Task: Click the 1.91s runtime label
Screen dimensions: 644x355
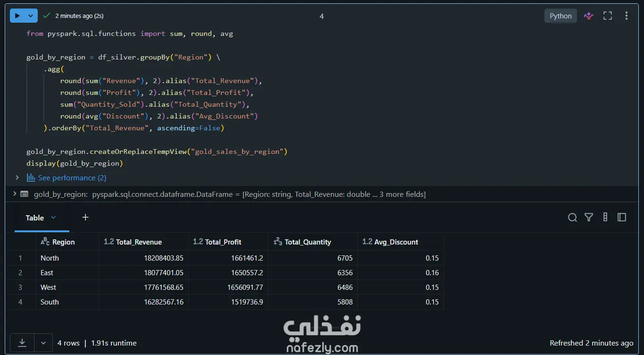Action: click(114, 343)
